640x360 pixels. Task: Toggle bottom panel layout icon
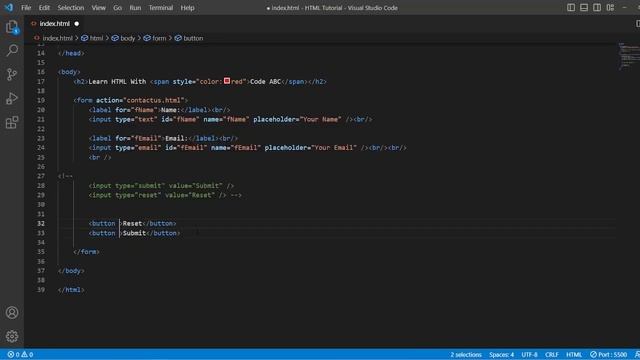click(x=584, y=8)
